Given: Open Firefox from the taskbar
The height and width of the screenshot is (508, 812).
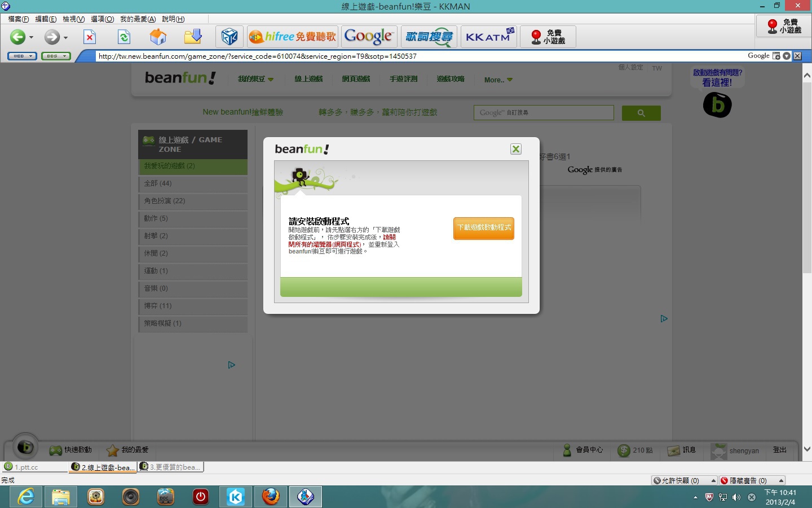Looking at the screenshot, I should coord(271,497).
